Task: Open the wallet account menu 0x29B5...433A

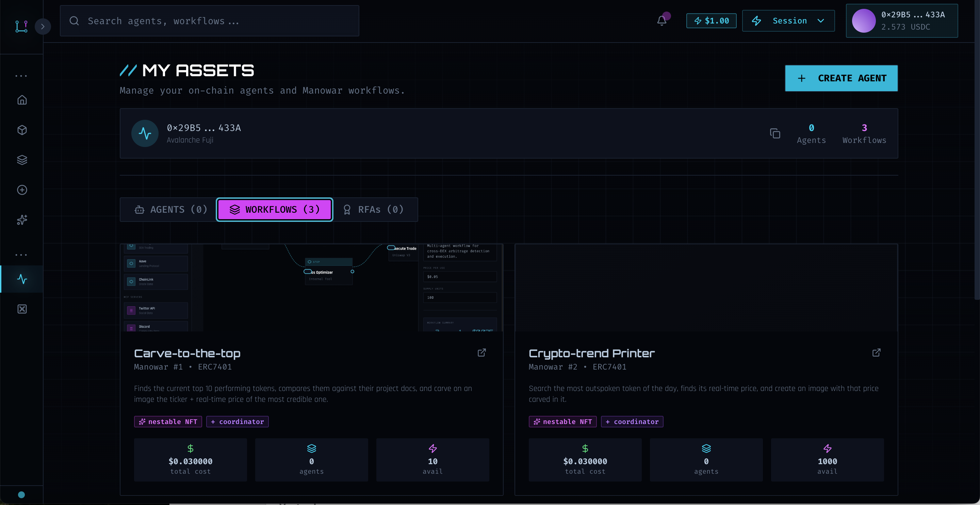Action: click(x=902, y=21)
